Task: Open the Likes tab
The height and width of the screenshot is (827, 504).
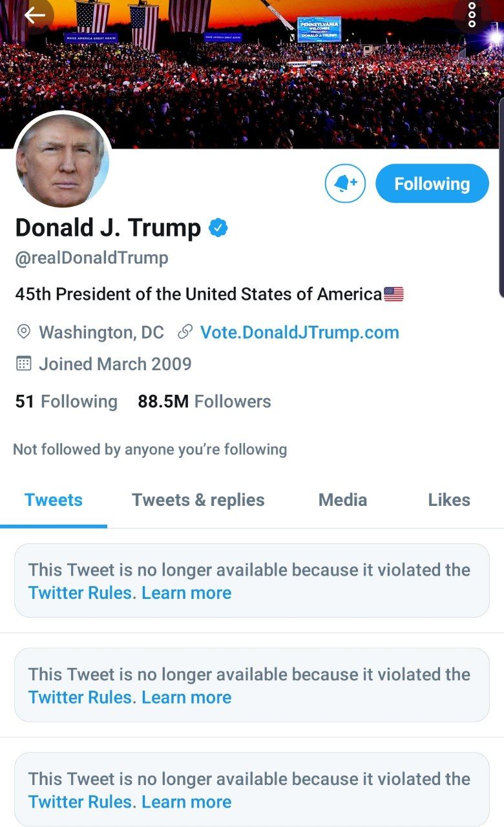Action: pyautogui.click(x=449, y=500)
